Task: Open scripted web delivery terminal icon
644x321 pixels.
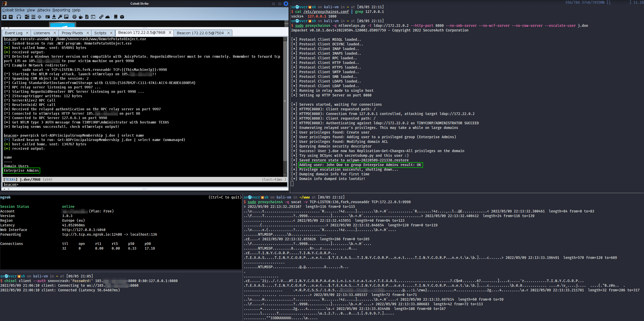Action: [93, 17]
